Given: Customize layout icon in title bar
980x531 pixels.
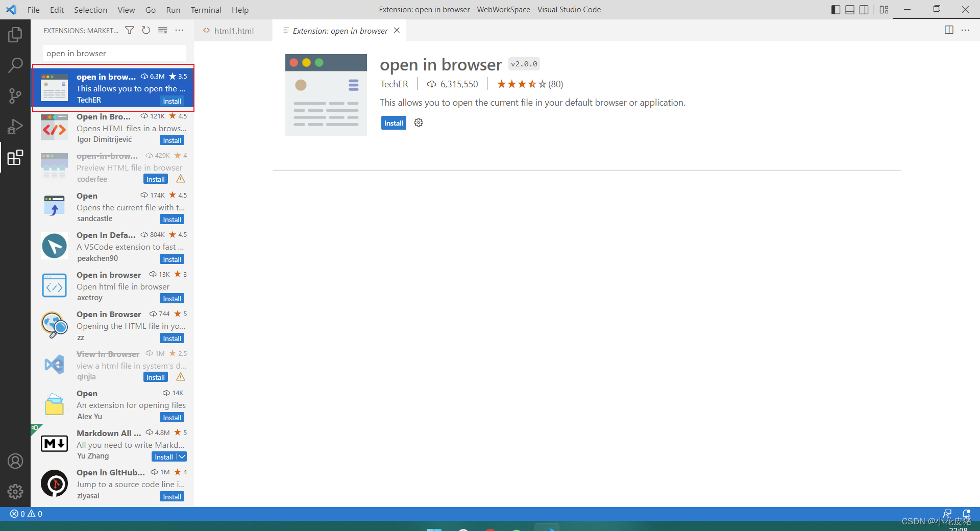Looking at the screenshot, I should tap(884, 10).
